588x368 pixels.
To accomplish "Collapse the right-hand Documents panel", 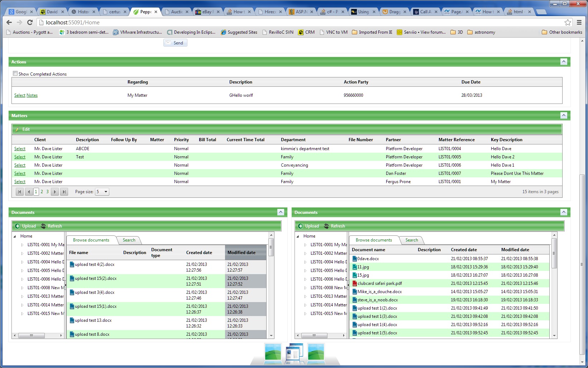I will [x=564, y=212].
